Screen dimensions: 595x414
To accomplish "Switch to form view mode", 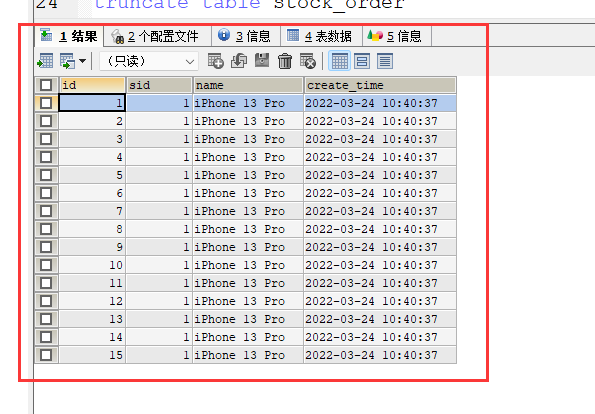I will (x=362, y=61).
